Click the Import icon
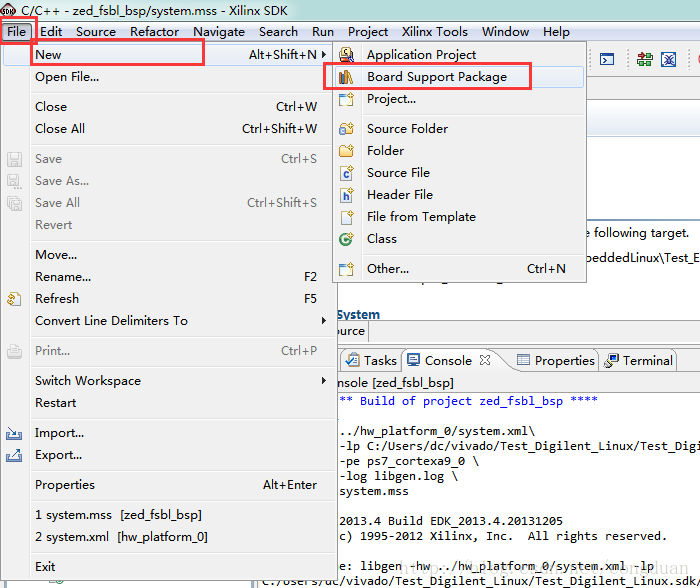Screen dimensions: 700x588 pyautogui.click(x=14, y=433)
